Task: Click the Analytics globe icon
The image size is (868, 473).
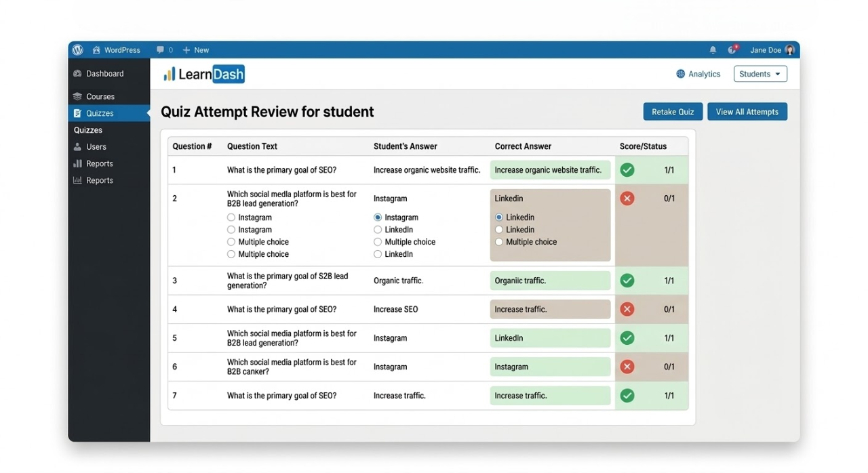Action: point(681,74)
